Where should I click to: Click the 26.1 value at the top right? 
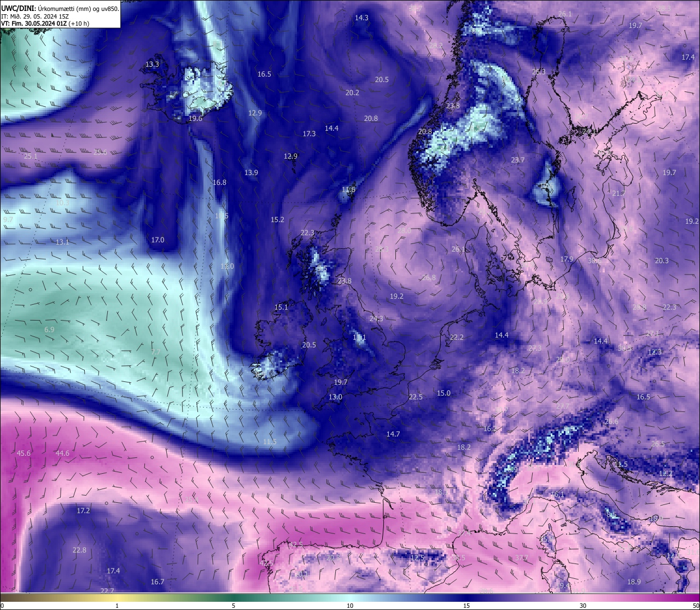pyautogui.click(x=565, y=14)
